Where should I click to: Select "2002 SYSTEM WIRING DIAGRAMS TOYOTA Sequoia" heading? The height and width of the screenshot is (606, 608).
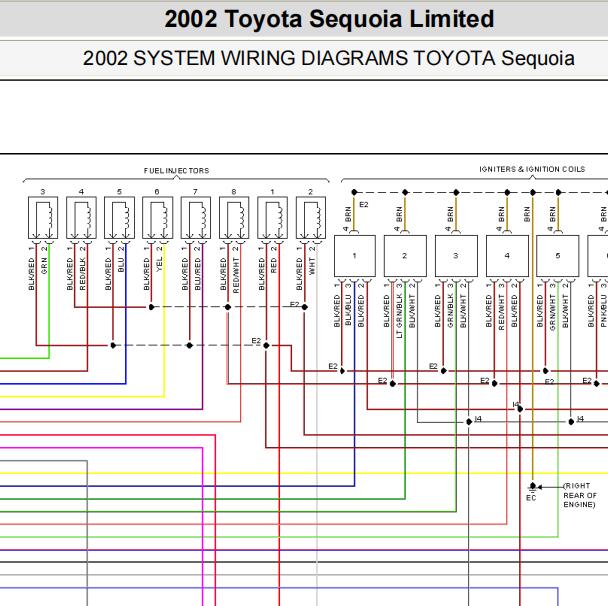point(328,58)
